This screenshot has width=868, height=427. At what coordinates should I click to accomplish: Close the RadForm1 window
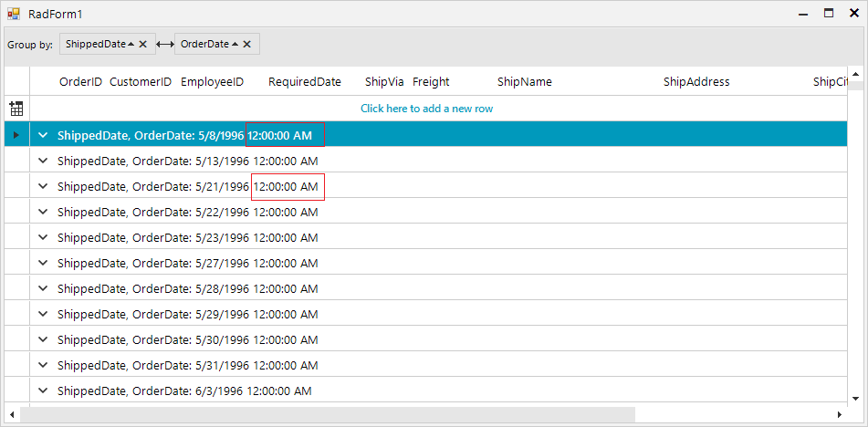853,14
